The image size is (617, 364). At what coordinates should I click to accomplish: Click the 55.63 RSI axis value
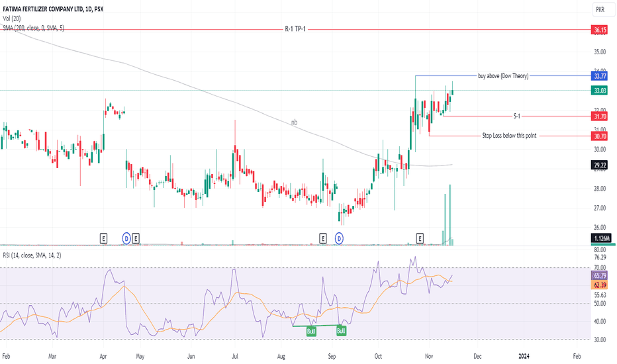pos(600,295)
